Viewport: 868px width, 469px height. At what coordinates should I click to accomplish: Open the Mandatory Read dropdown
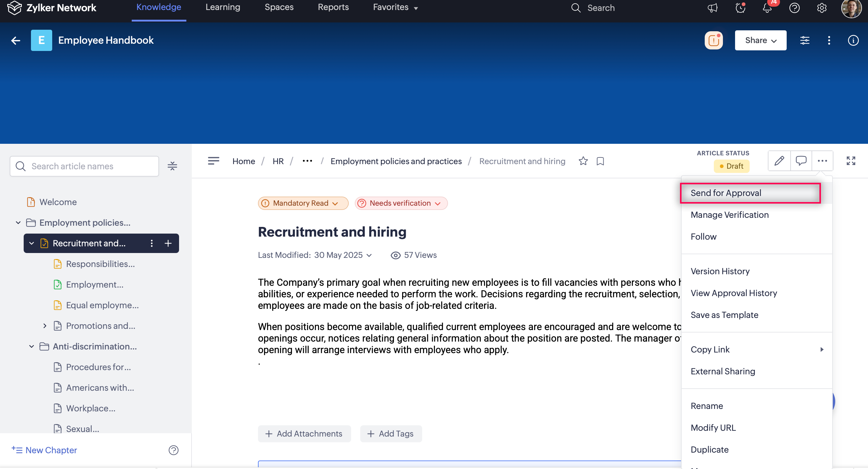(x=303, y=203)
